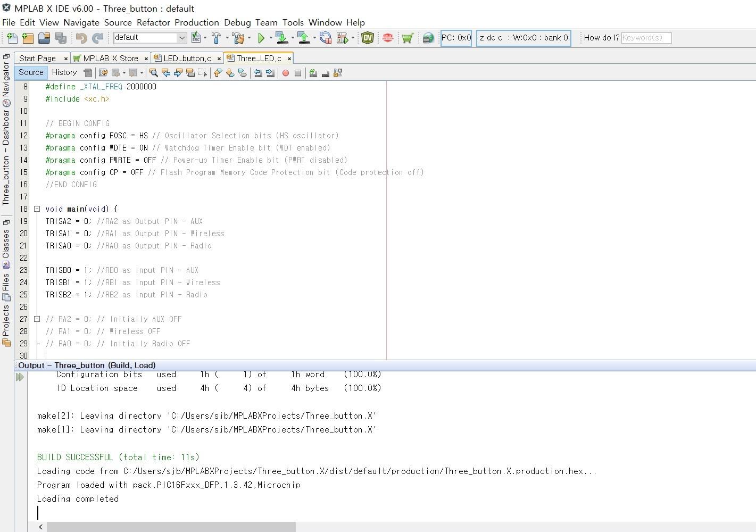
Task: Click Make and Program Device icon
Action: 282,38
